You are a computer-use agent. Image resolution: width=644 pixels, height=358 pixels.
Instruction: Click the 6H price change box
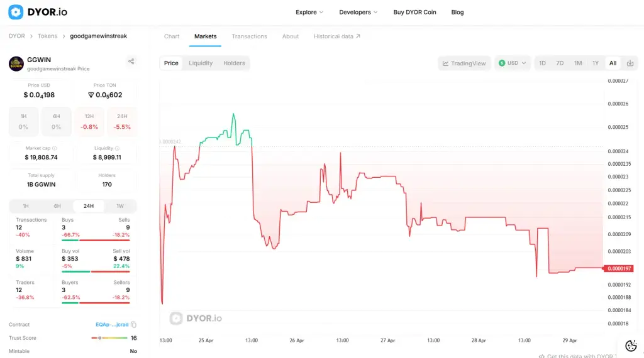pos(56,122)
